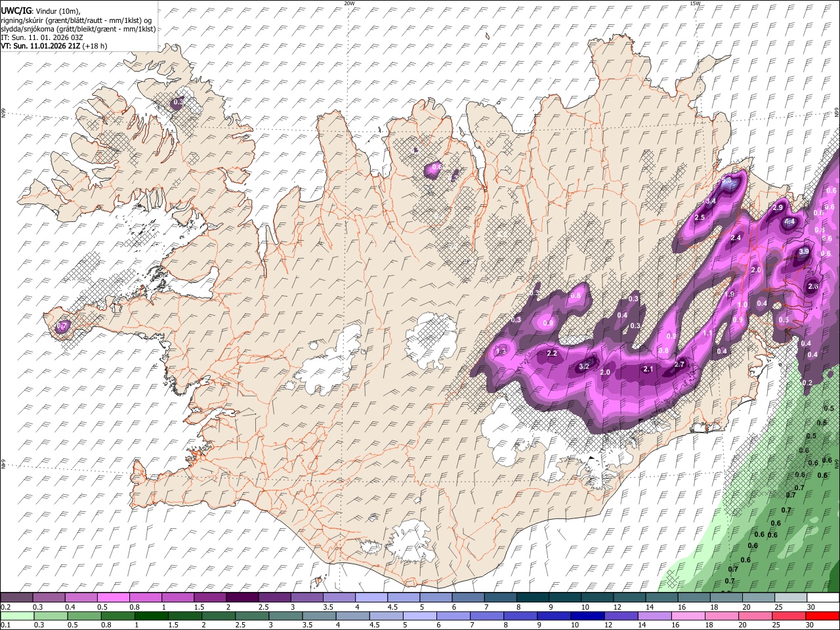Click the 3.2 snowfall value on the map
Screen dimensions: 840x630
coord(584,366)
